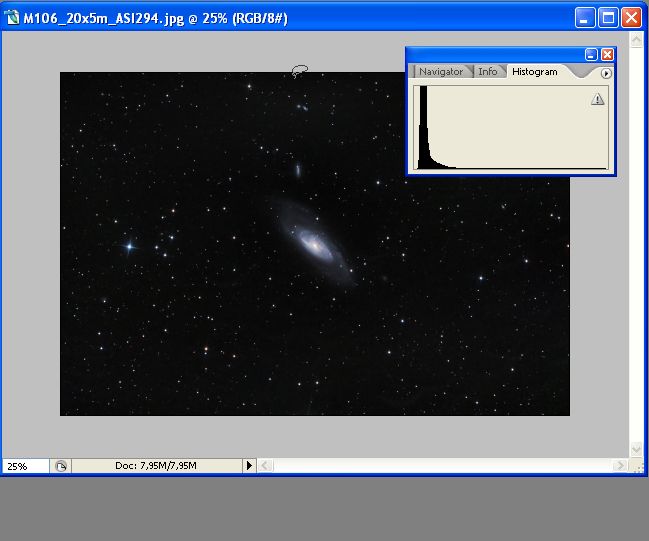The image size is (649, 541).
Task: Close the Histogram palette
Action: point(607,55)
